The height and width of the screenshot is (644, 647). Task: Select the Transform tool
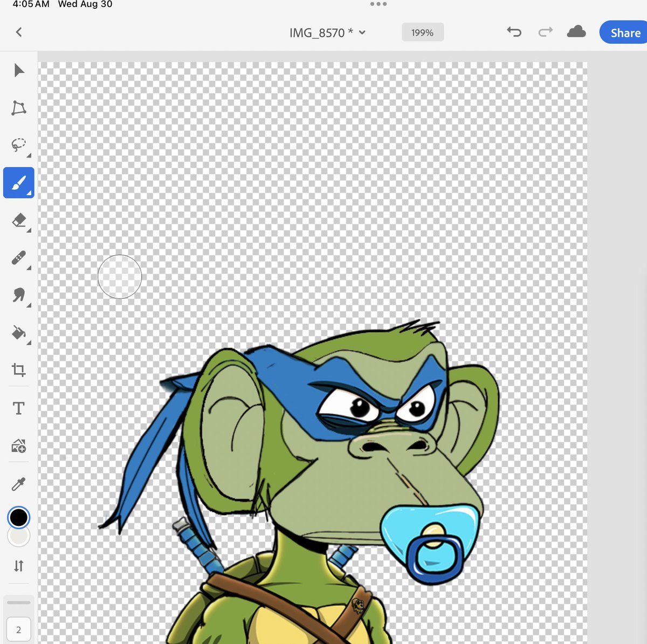(19, 108)
